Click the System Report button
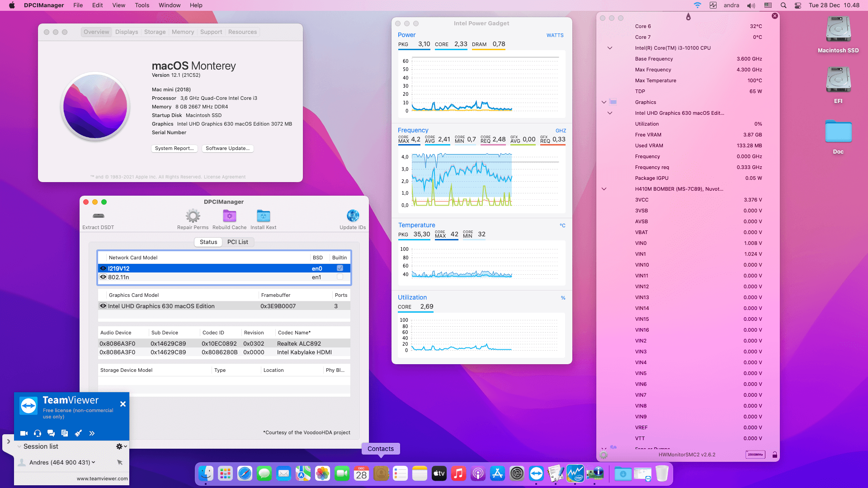This screenshot has width=868, height=488. 174,149
